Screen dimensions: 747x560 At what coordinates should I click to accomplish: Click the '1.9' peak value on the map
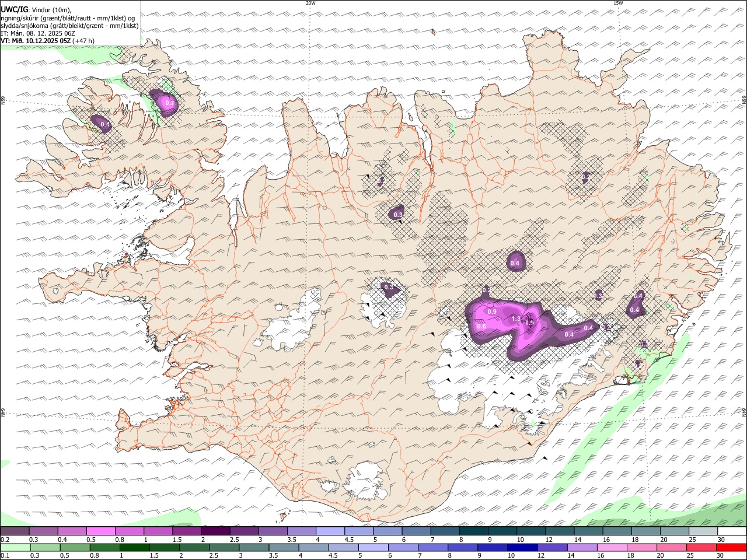pyautogui.click(x=530, y=322)
